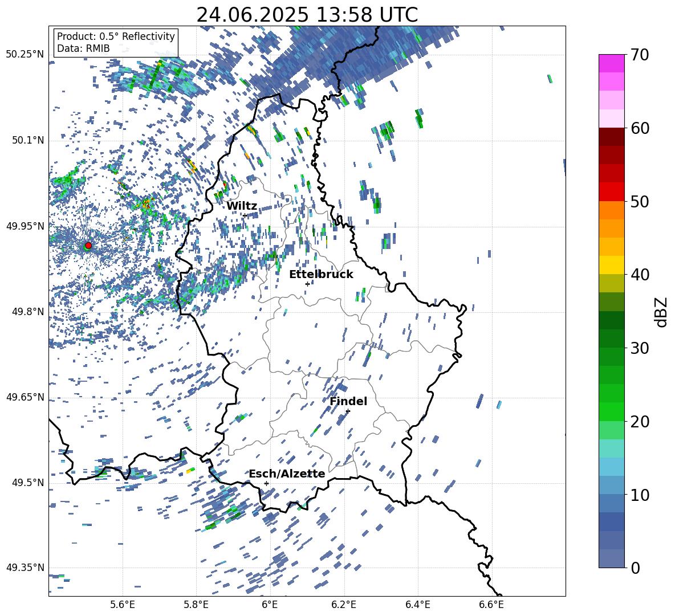The height and width of the screenshot is (616, 675).
Task: Click the yellow colorbar segment above 40
Action: point(611,265)
